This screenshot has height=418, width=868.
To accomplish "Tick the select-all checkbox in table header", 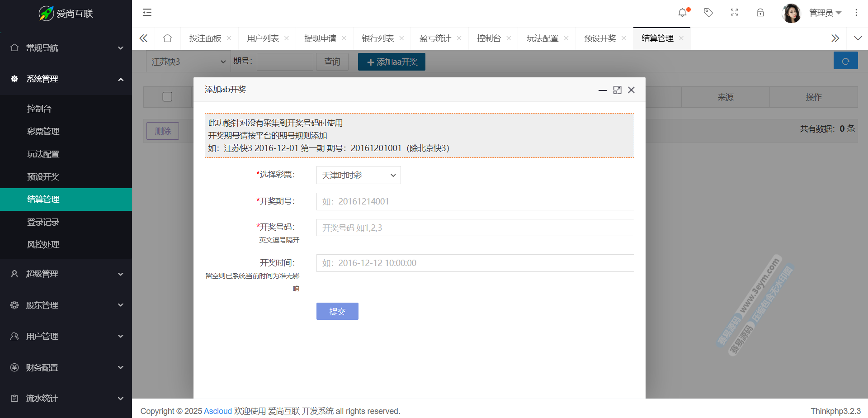I will point(167,97).
